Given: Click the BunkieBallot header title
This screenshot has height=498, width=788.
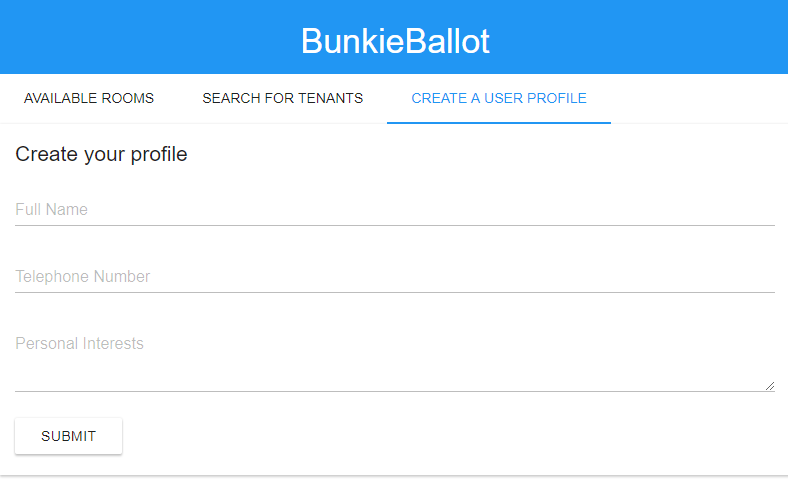Looking at the screenshot, I should point(395,41).
